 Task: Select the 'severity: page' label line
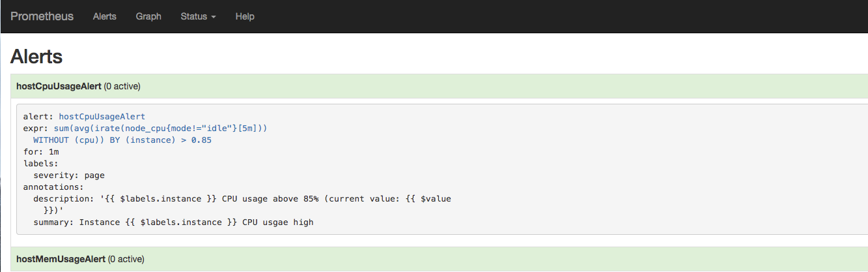(x=69, y=175)
